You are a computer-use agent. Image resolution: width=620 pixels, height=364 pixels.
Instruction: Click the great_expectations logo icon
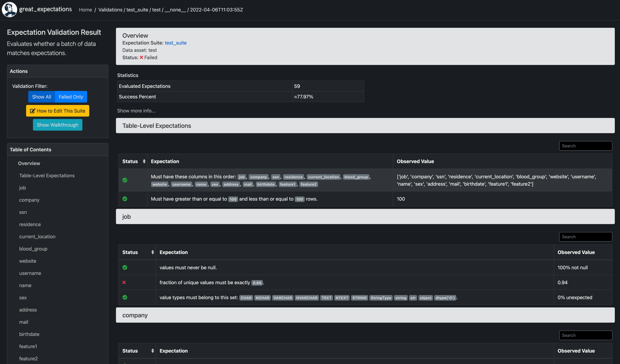click(9, 10)
